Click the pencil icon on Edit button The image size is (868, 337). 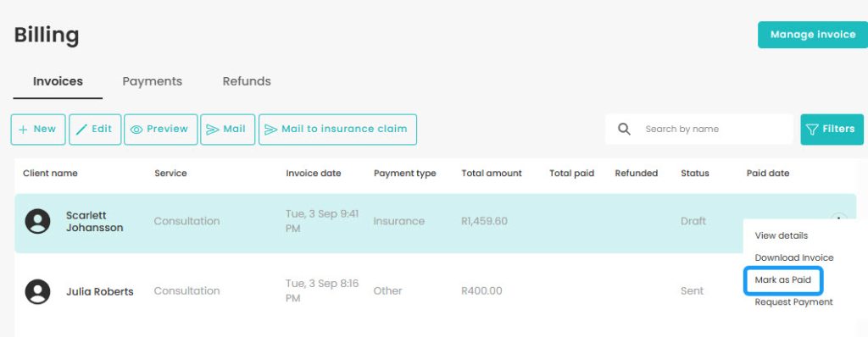click(81, 130)
